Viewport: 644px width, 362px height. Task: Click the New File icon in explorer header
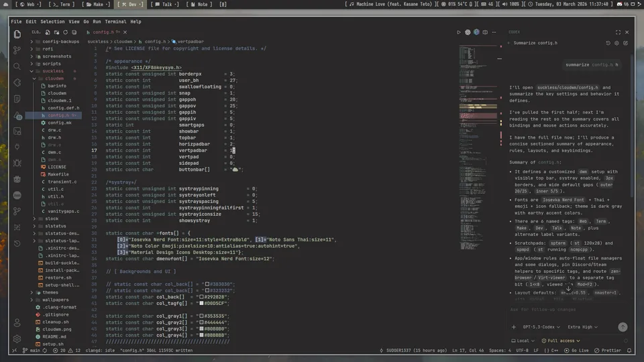[x=48, y=32]
